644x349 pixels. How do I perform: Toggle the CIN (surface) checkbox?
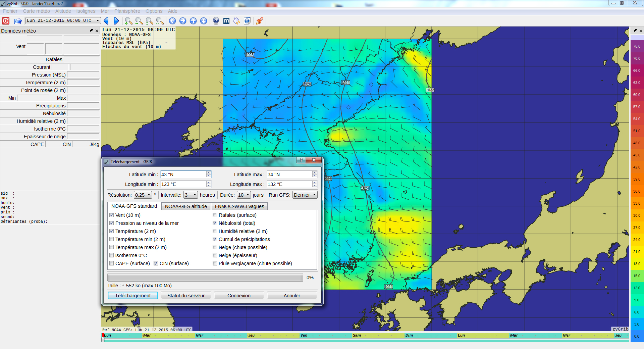pyautogui.click(x=156, y=263)
